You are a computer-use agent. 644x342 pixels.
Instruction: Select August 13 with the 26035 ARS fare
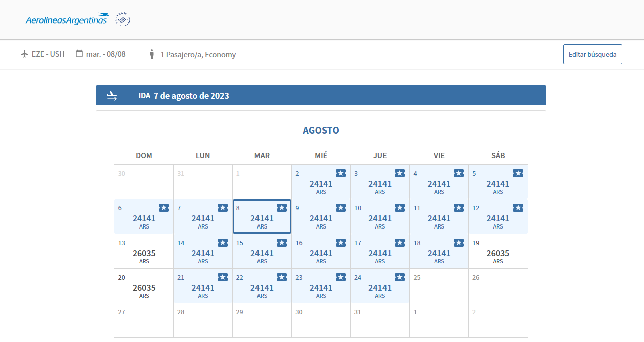tap(144, 251)
